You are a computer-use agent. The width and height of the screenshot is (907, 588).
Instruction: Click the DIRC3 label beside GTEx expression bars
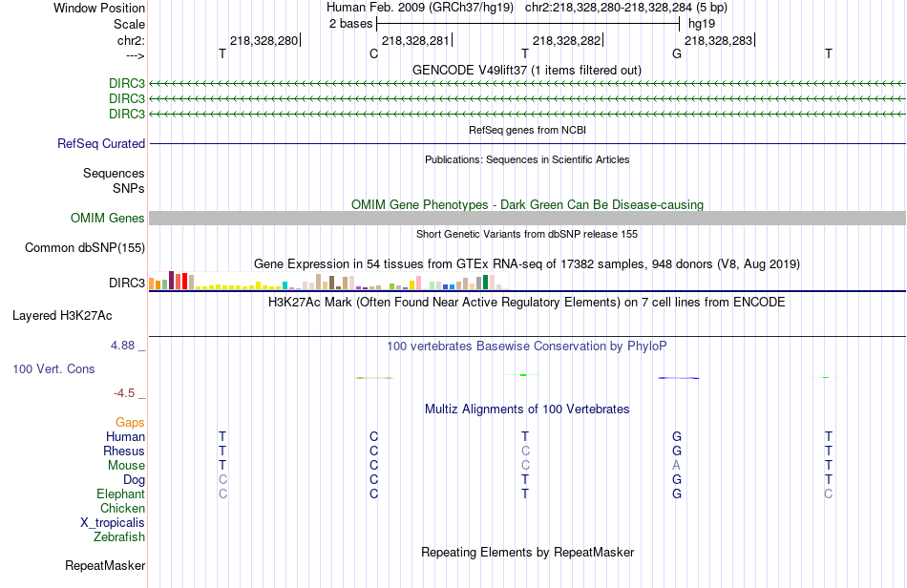(127, 283)
